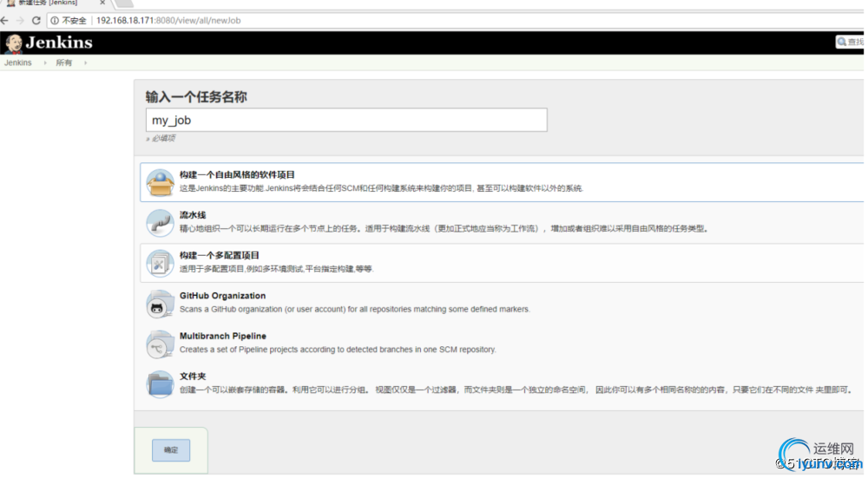The height and width of the screenshot is (478, 868).
Task: Click the address bar URL
Action: (x=168, y=21)
